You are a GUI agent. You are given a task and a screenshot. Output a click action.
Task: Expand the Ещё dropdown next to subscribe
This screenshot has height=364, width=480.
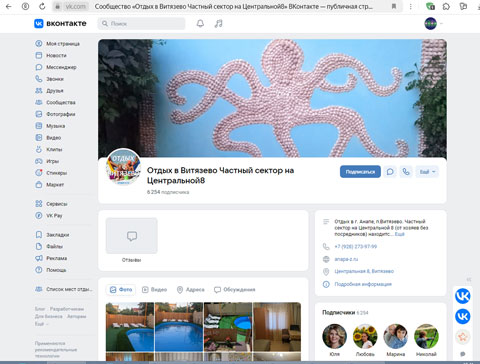coord(427,172)
